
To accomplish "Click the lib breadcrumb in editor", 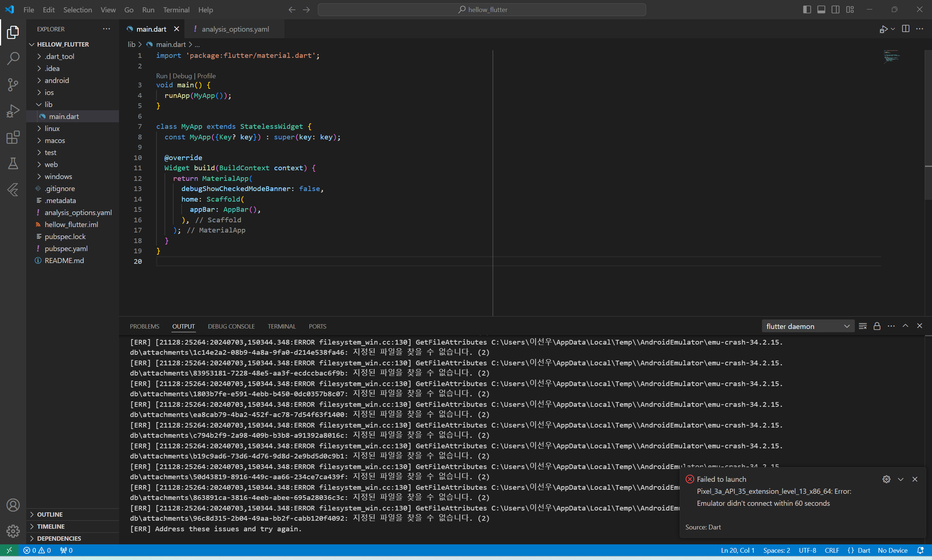I will click(x=131, y=44).
